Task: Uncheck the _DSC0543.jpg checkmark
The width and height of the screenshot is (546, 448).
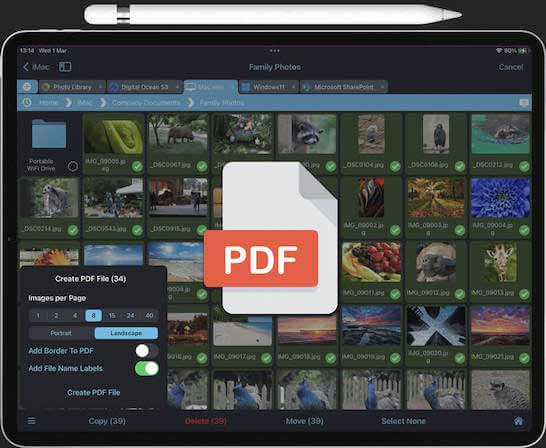Action: (137, 230)
